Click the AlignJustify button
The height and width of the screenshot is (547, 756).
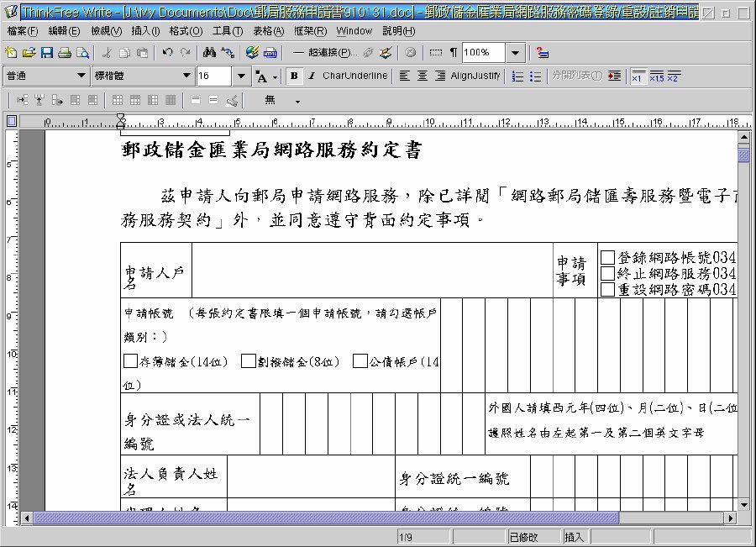point(475,76)
